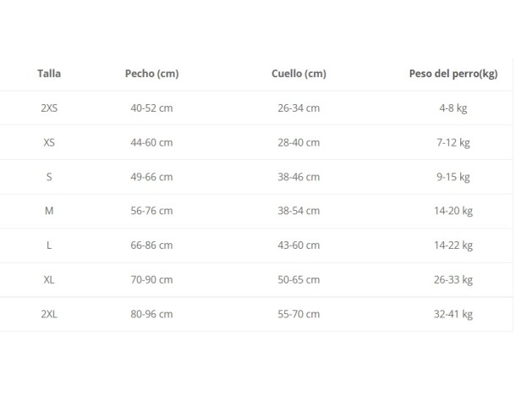
Task: Click the Pecho (cm) column header
Action: 151,74
